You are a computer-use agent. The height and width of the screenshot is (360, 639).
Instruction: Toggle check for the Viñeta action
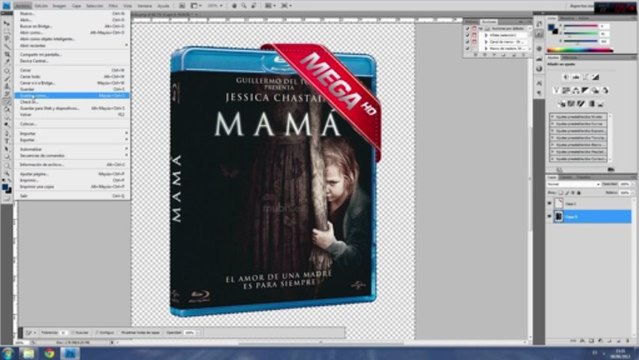pyautogui.click(x=467, y=35)
